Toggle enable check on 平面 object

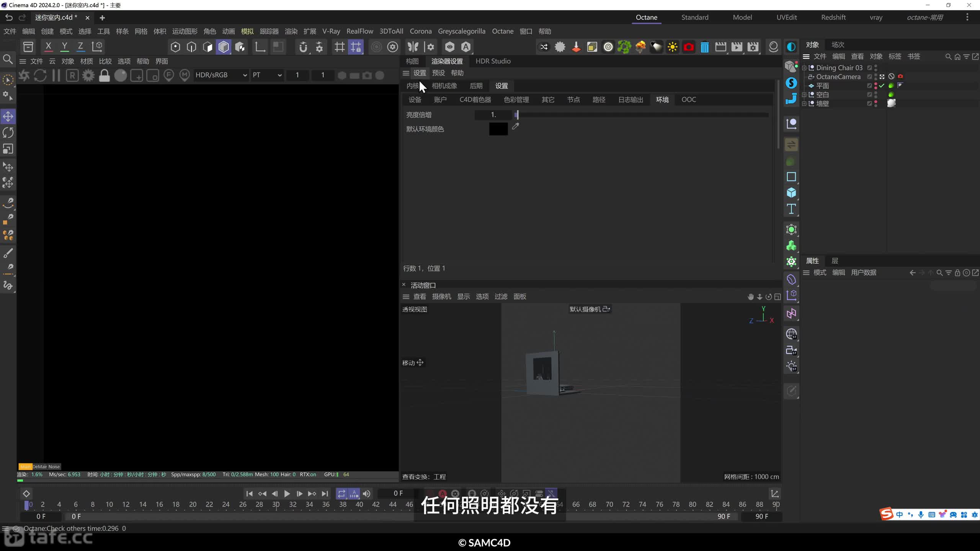(x=882, y=86)
